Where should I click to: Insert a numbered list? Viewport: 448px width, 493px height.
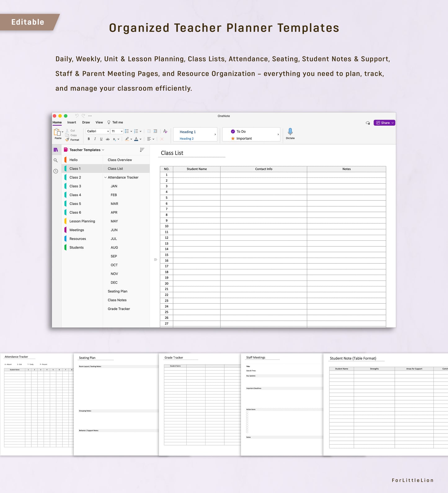point(136,131)
